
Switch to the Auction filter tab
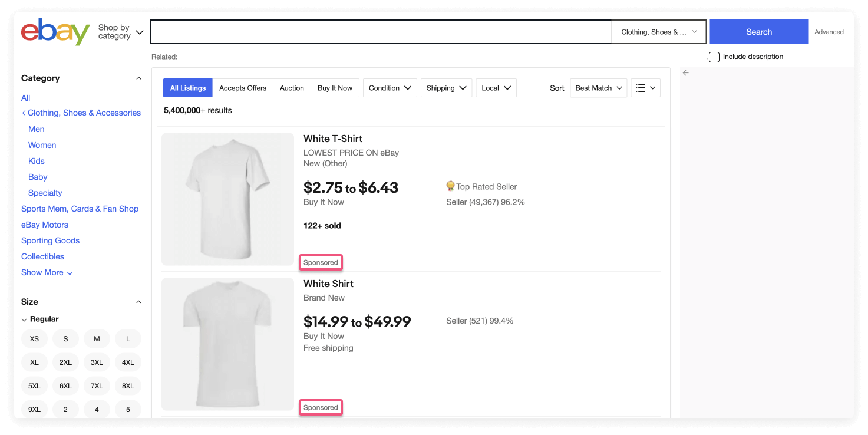pos(292,87)
